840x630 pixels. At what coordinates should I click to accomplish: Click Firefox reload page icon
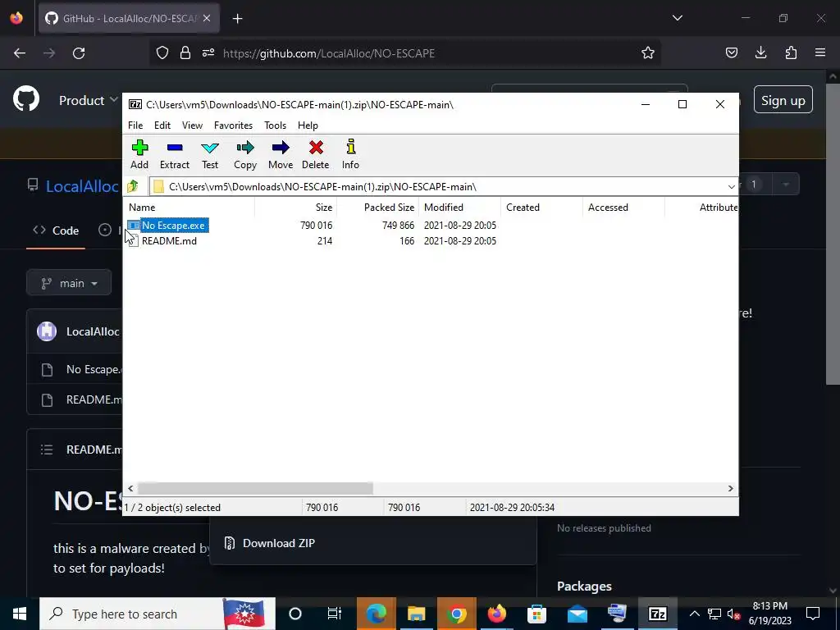click(79, 53)
